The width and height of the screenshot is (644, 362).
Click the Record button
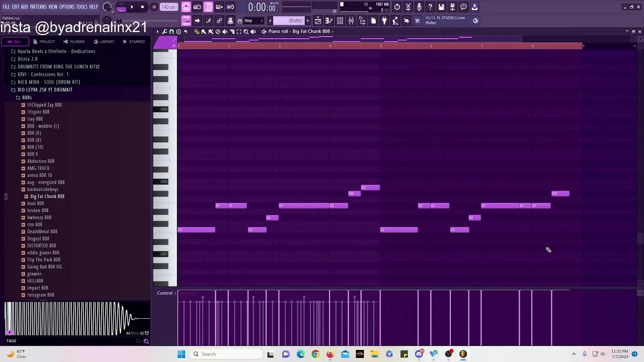click(x=154, y=7)
